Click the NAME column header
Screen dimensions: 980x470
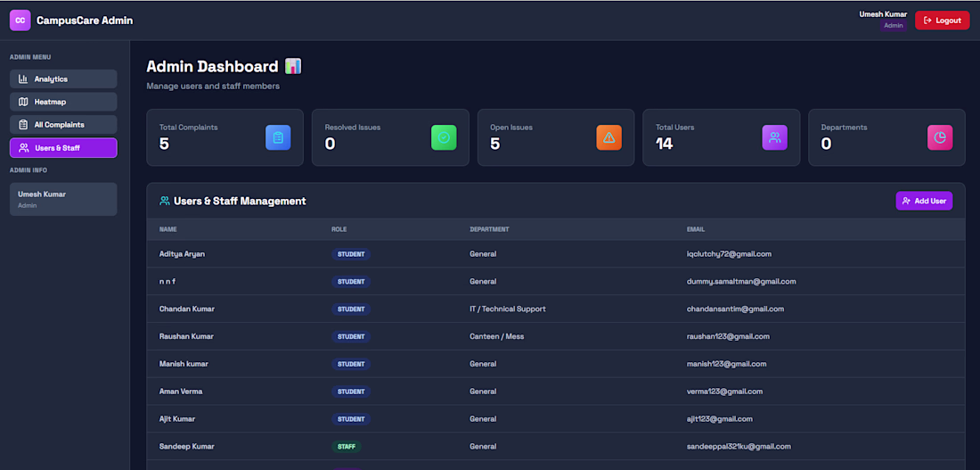168,229
